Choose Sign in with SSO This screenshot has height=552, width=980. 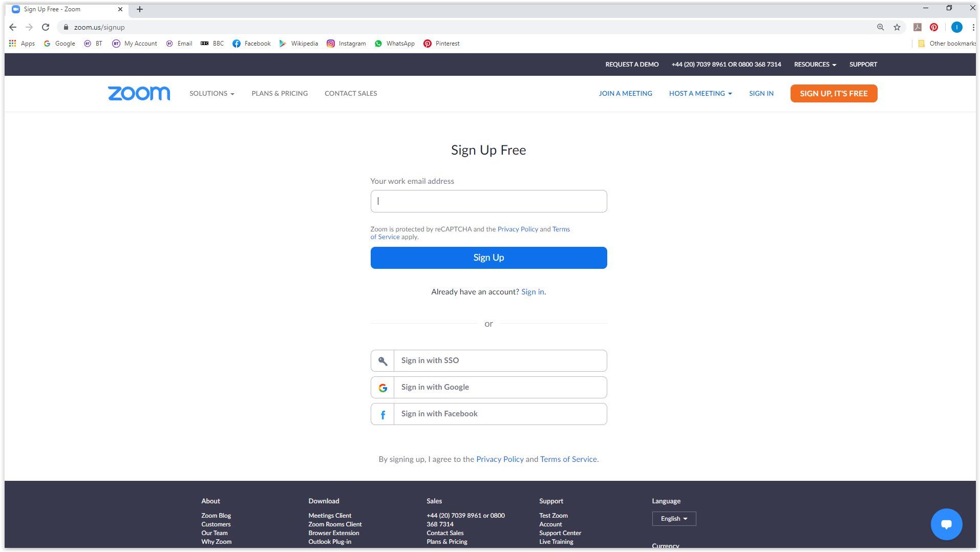[488, 360]
